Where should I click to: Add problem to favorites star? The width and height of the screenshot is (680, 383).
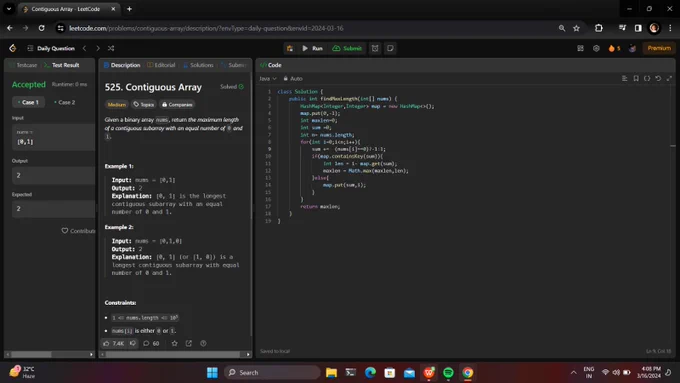[x=174, y=344]
